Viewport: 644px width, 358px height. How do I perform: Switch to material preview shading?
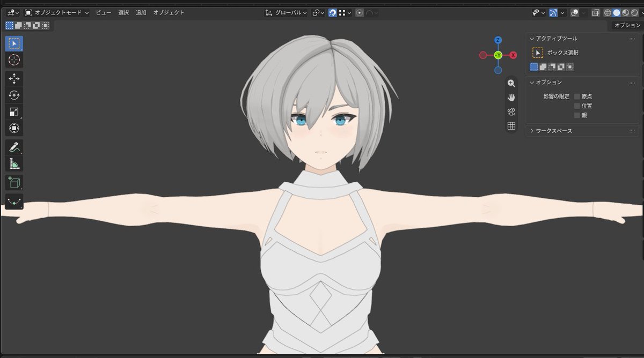(626, 12)
